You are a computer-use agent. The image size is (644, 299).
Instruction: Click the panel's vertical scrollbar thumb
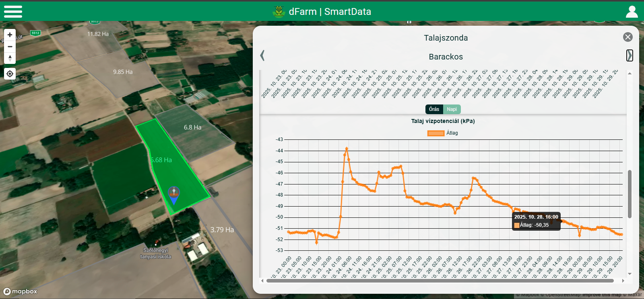pos(630,194)
